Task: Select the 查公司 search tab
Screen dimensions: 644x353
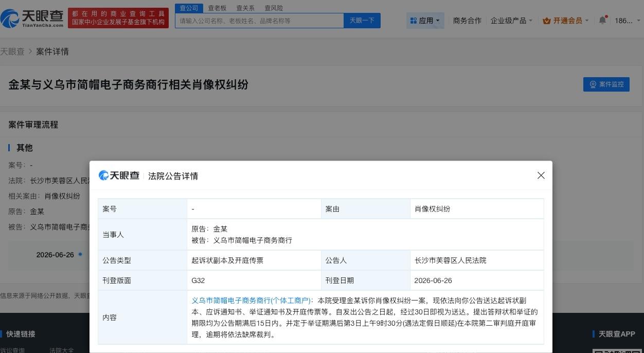Action: (189, 8)
